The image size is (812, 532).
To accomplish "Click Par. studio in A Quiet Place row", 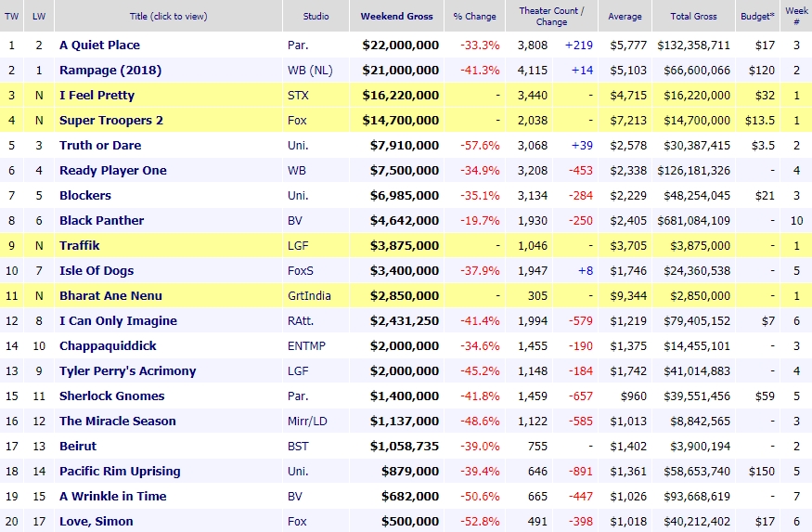I will click(x=298, y=45).
